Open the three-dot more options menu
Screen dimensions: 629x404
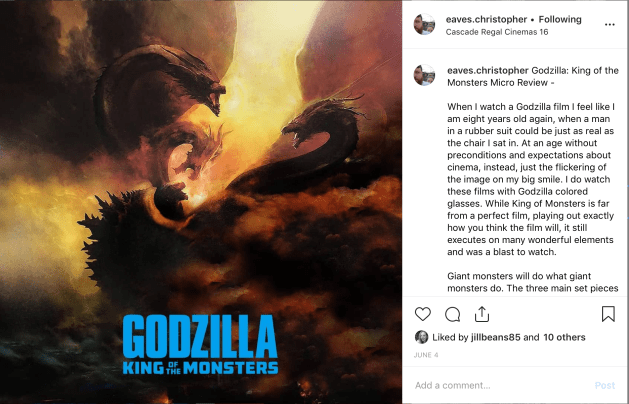click(610, 22)
